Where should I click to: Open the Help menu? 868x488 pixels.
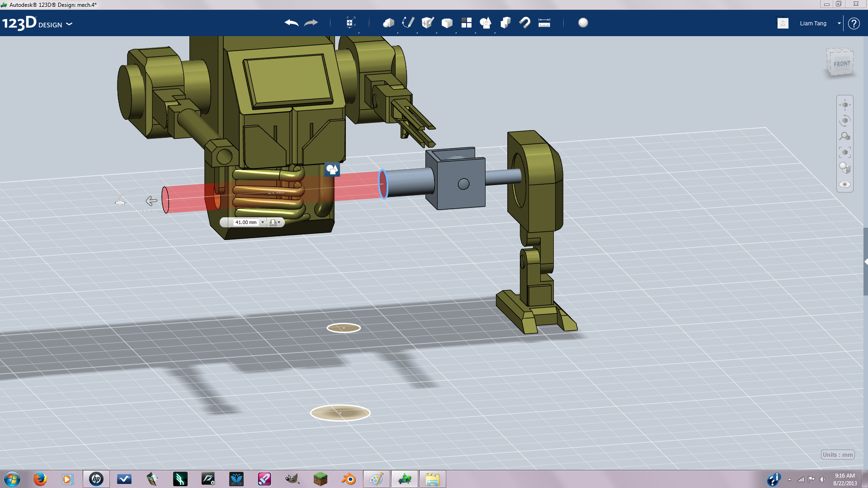click(854, 23)
